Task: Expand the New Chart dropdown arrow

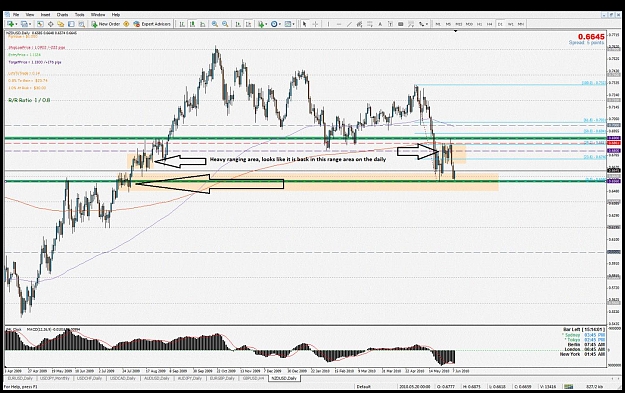Action: pyautogui.click(x=16, y=24)
